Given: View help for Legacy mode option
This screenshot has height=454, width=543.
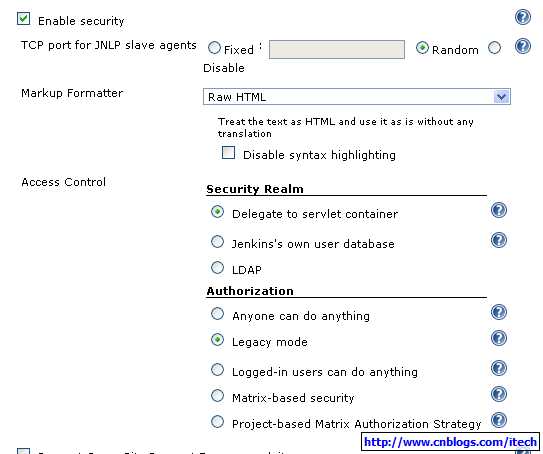Looking at the screenshot, I should [499, 338].
